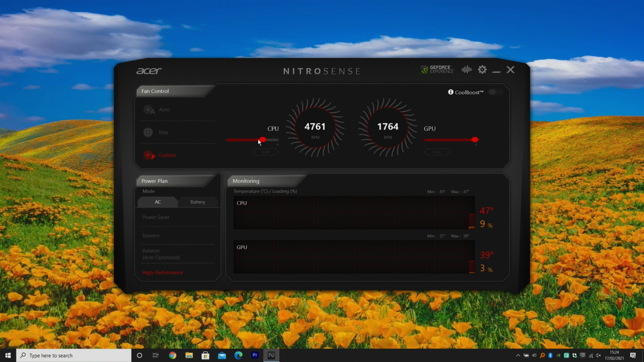Viewport: 644px width, 362px height.
Task: Open the NitroSense audio equalizer icon
Action: coord(466,69)
